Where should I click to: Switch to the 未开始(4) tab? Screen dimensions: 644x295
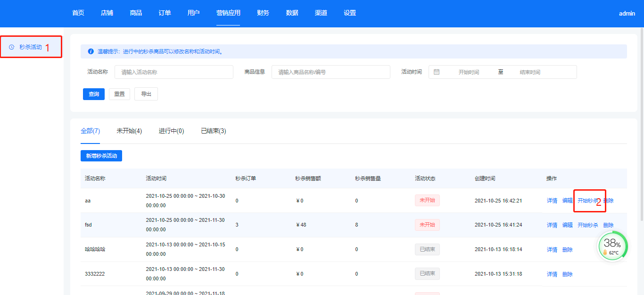tap(129, 131)
